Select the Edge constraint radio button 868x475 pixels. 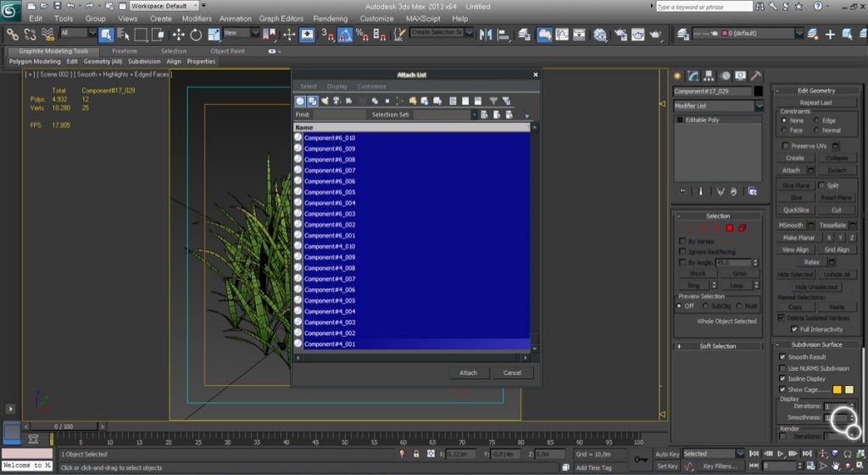[x=816, y=120]
